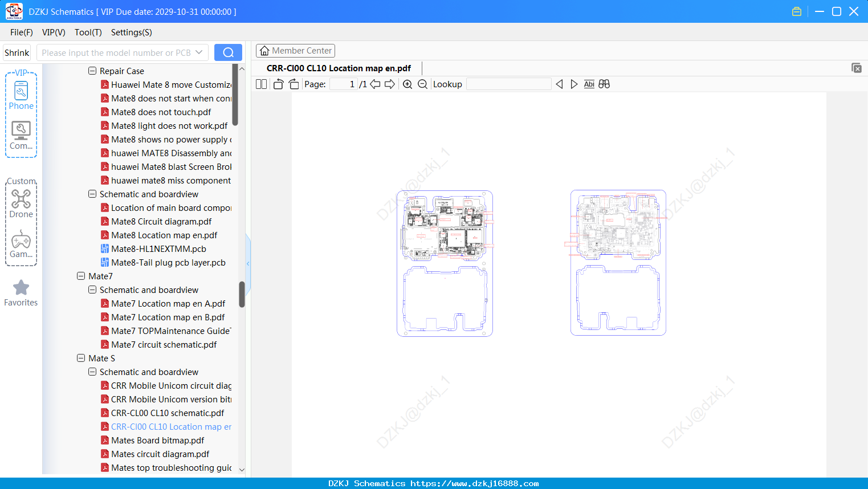Click the Lookup text field

(508, 84)
